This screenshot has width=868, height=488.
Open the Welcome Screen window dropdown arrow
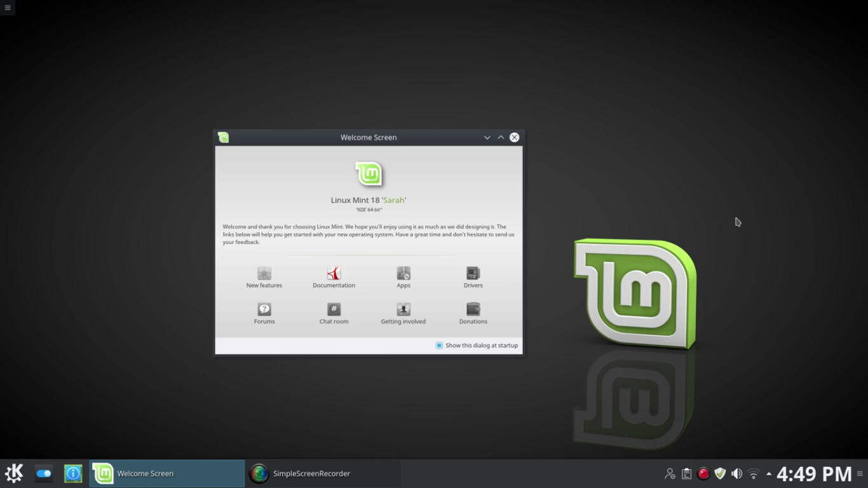tap(487, 137)
